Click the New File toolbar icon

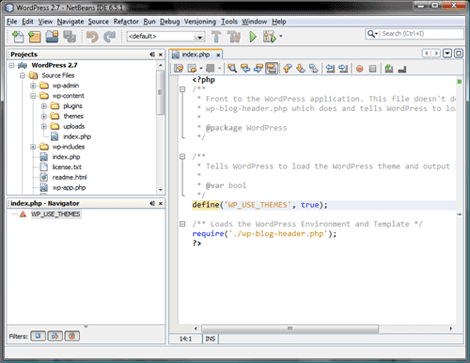(18, 36)
